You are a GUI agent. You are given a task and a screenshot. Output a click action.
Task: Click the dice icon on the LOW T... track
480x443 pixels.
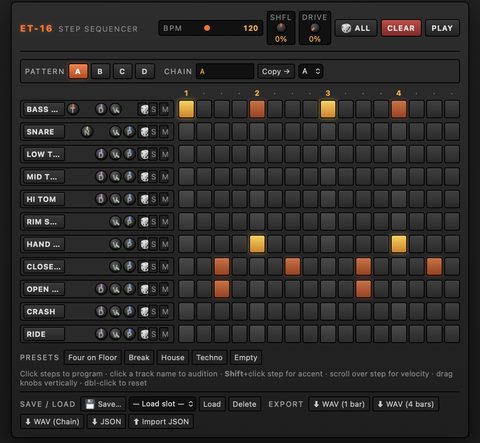(144, 154)
